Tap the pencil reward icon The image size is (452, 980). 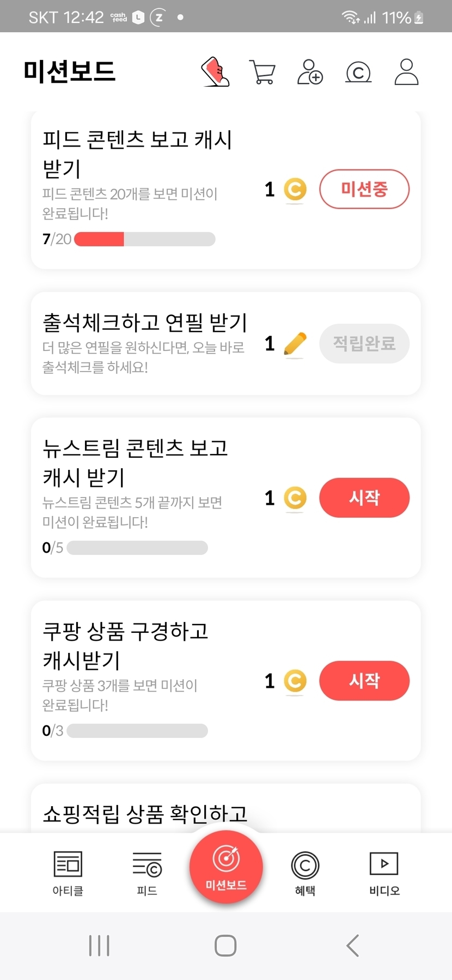point(295,344)
